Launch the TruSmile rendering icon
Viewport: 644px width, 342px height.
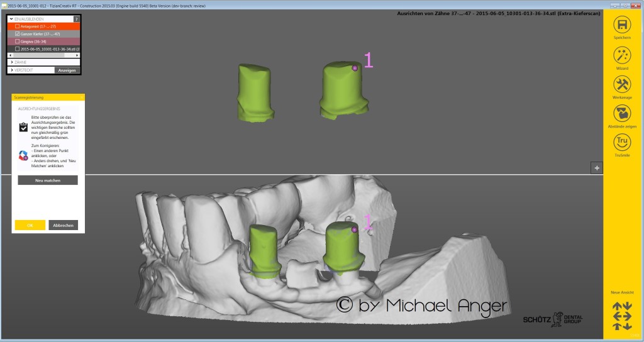(x=622, y=143)
